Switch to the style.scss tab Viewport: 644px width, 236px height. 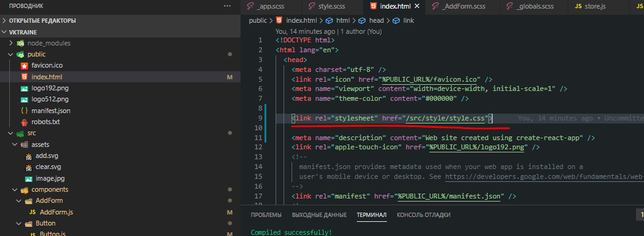coord(332,6)
